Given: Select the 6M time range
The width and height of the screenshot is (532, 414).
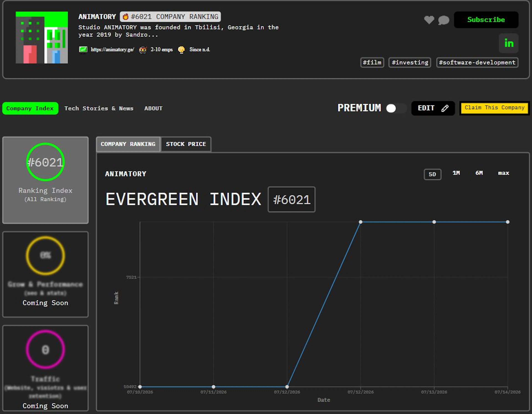Looking at the screenshot, I should click(479, 173).
